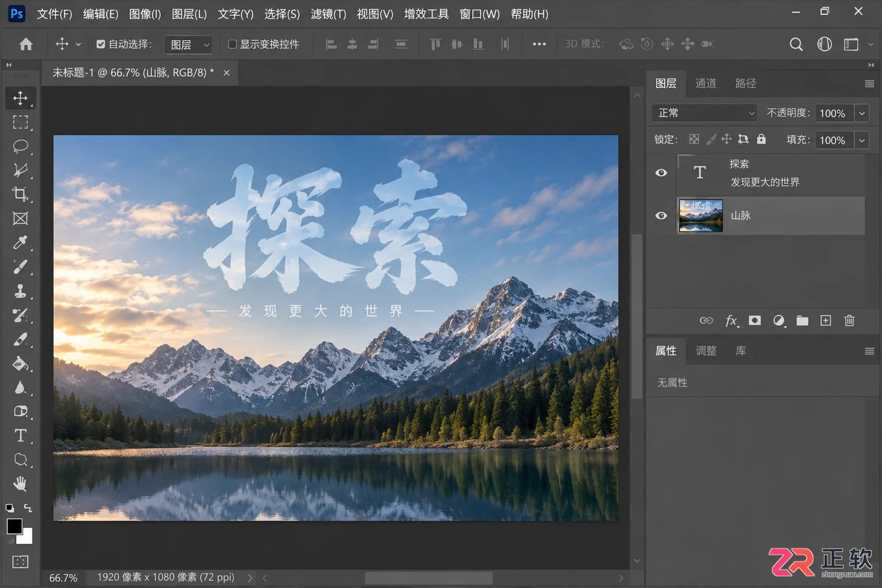Select the Horizontal Type tool
This screenshot has height=588, width=882.
pos(20,435)
